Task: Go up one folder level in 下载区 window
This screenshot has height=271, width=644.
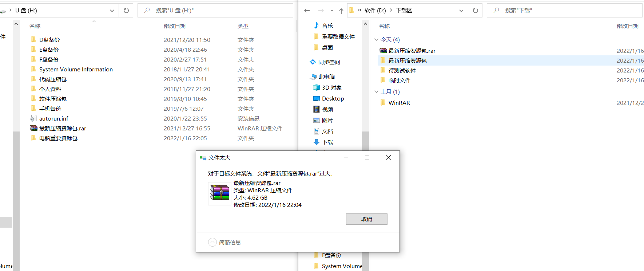Action: click(341, 11)
